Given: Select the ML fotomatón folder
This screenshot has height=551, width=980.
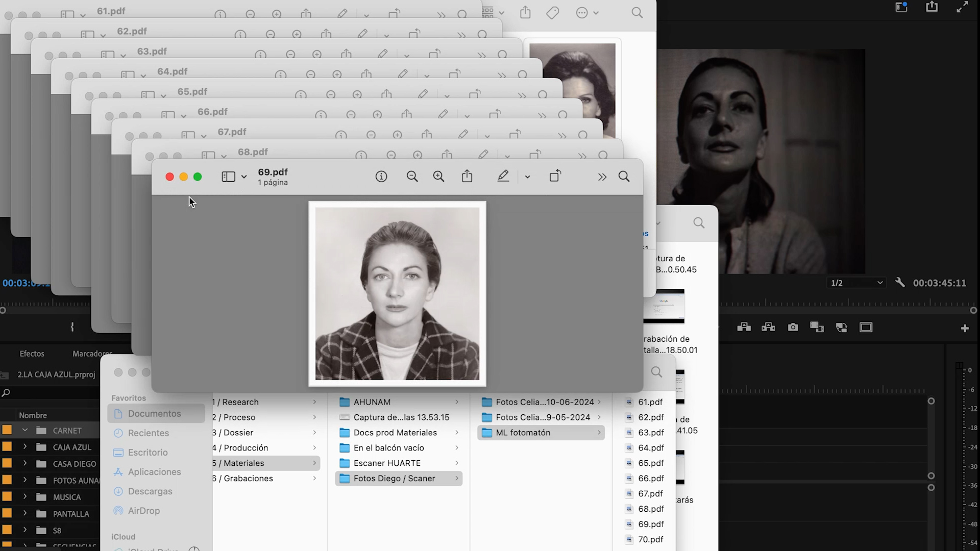Looking at the screenshot, I should (x=523, y=433).
